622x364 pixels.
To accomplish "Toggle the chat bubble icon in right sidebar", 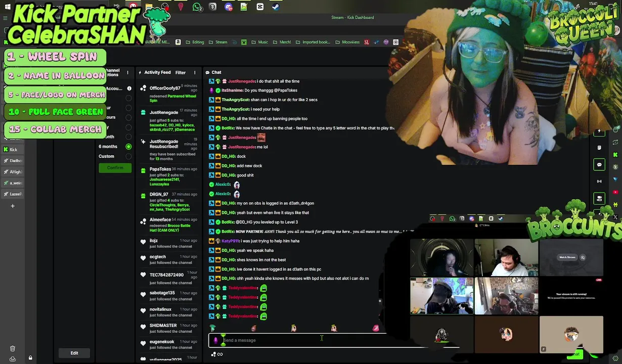I will [599, 164].
